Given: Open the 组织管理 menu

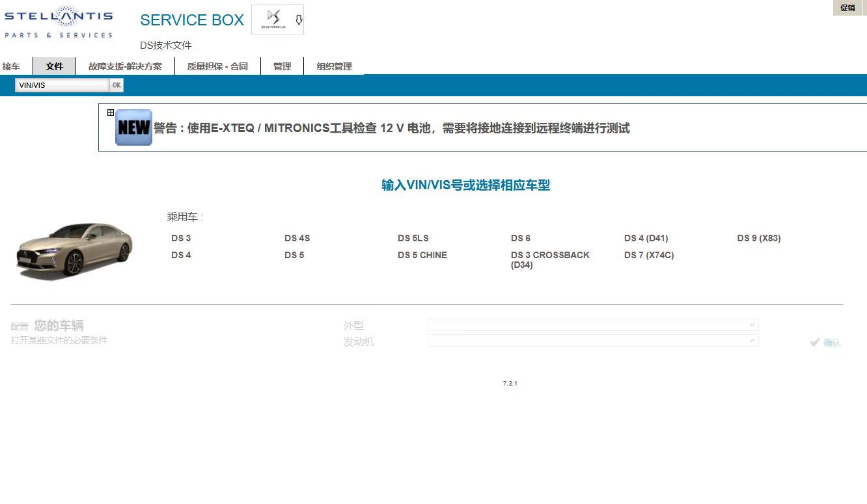Looking at the screenshot, I should click(334, 66).
